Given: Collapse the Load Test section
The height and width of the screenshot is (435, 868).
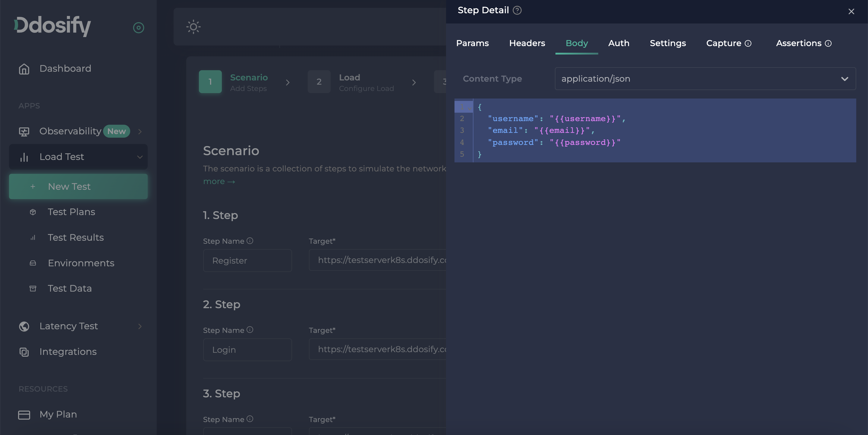Looking at the screenshot, I should pyautogui.click(x=140, y=157).
